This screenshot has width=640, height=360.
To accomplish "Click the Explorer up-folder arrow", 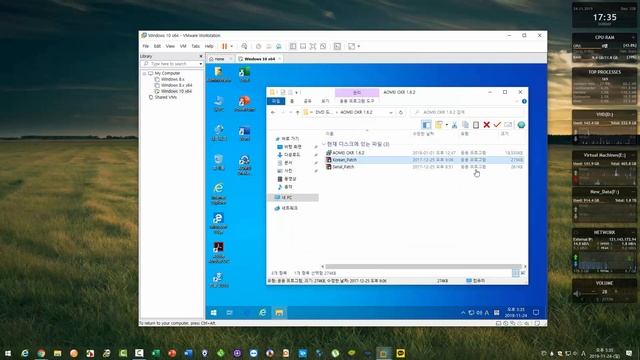I will [298, 112].
